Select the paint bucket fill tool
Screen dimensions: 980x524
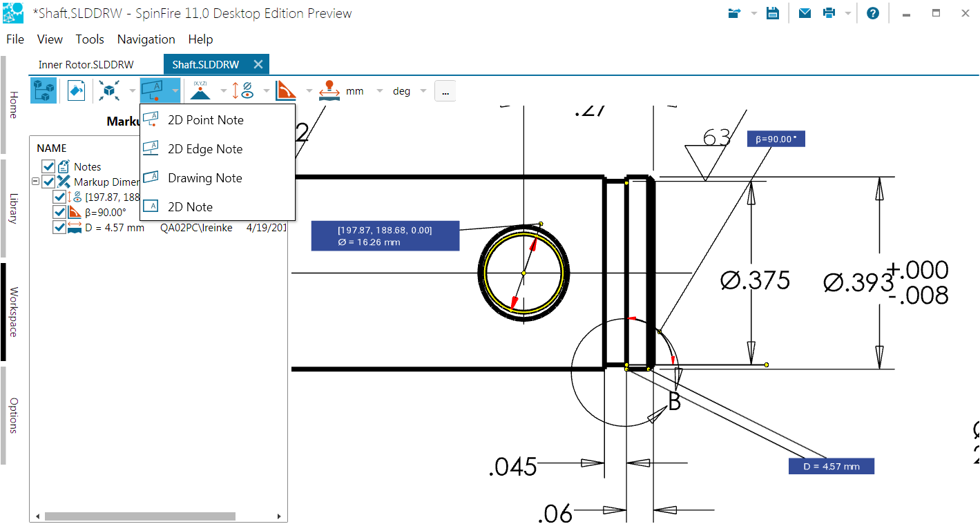pyautogui.click(x=76, y=90)
